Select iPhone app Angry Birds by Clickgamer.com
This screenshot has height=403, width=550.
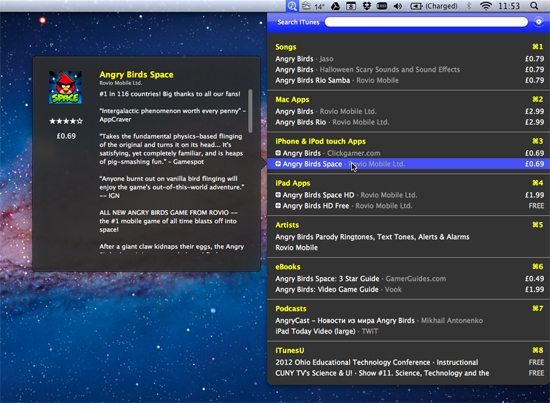(409, 153)
